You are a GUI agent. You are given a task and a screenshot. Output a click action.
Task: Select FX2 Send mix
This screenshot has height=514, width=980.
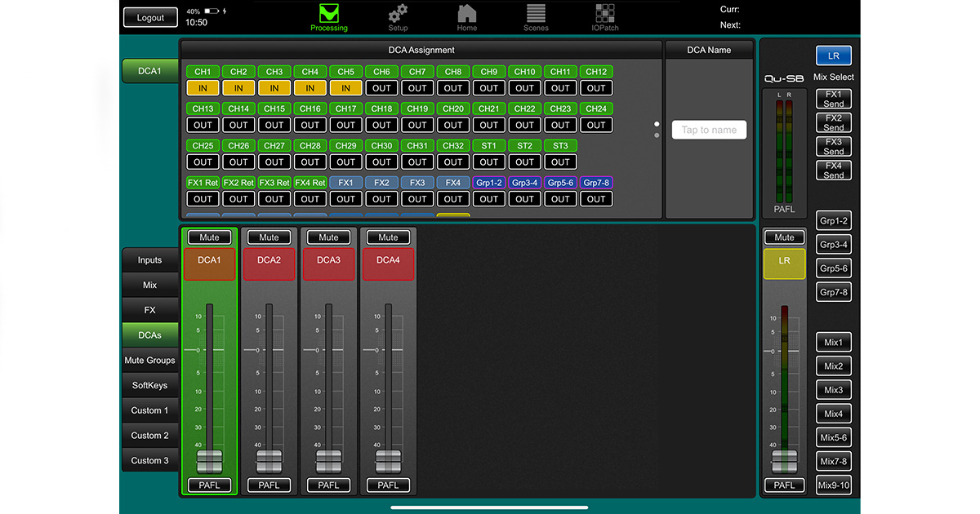tap(834, 122)
